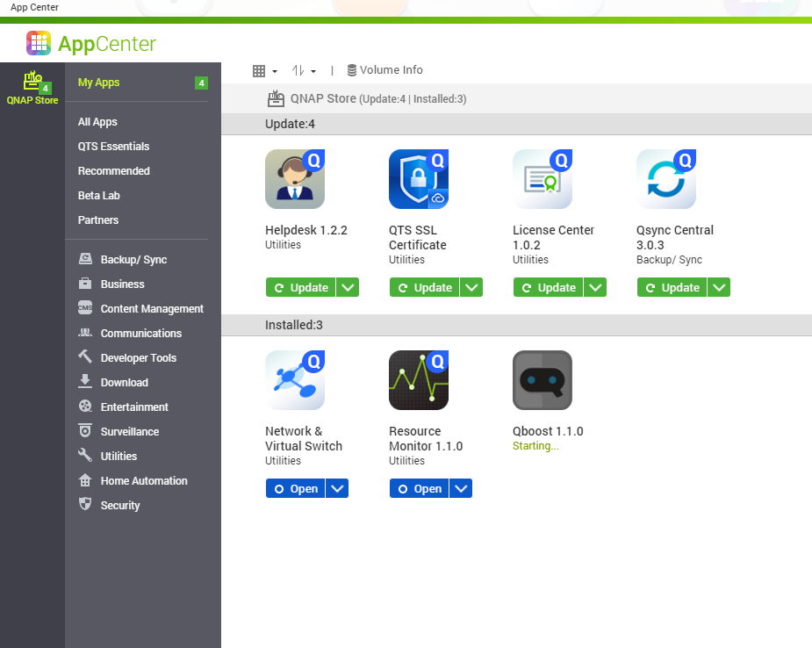Expand the Helpdesk update options arrow
The image size is (812, 648).
tap(348, 287)
